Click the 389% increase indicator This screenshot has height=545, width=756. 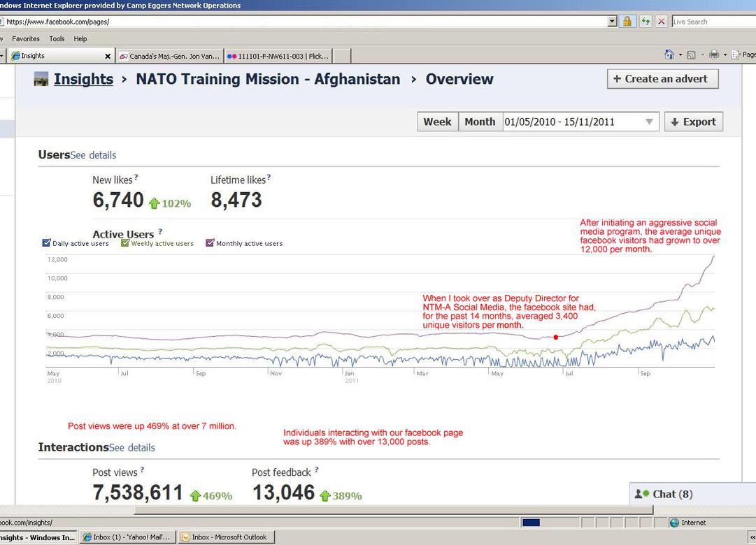[341, 496]
